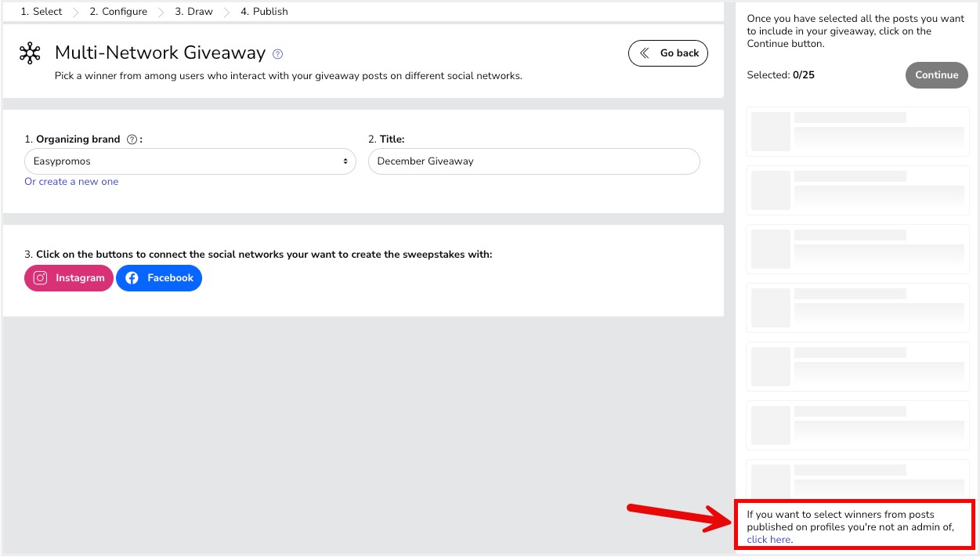Click the Facebook logo icon

(x=132, y=278)
